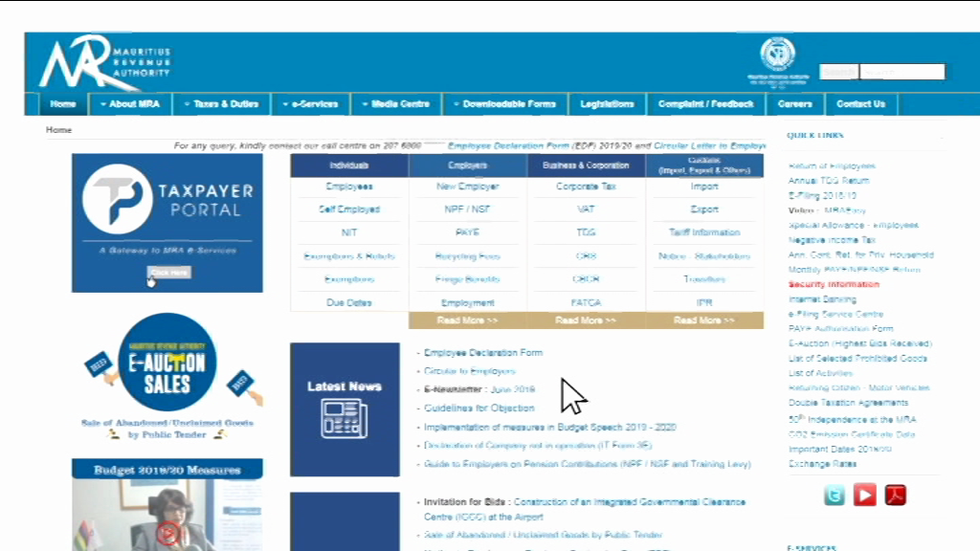Screen dimensions: 980x551
Task: Open the Employee Declaration Form news link
Action: click(x=482, y=353)
